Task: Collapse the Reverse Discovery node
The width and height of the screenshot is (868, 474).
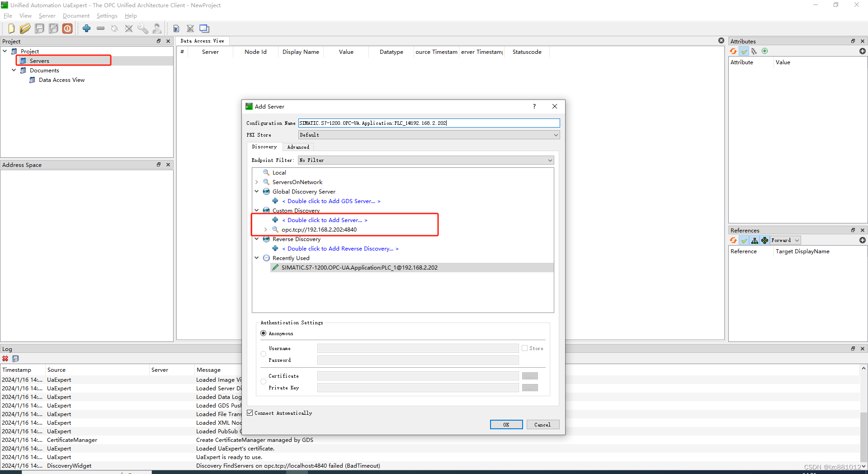Action: pos(257,239)
